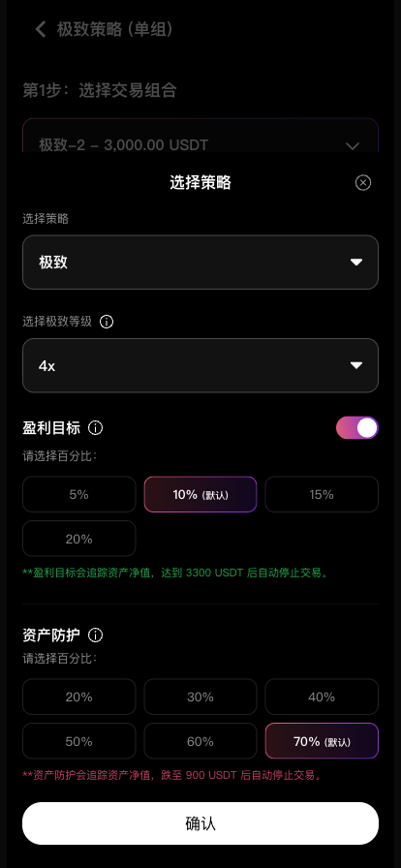Select 5% profit target
Image resolution: width=401 pixels, height=868 pixels.
tap(79, 494)
